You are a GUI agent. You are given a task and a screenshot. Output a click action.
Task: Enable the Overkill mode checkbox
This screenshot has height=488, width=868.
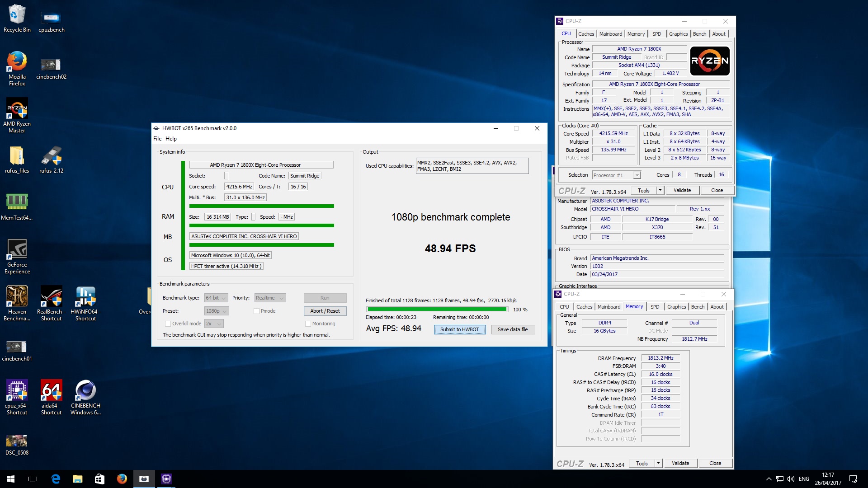[168, 324]
